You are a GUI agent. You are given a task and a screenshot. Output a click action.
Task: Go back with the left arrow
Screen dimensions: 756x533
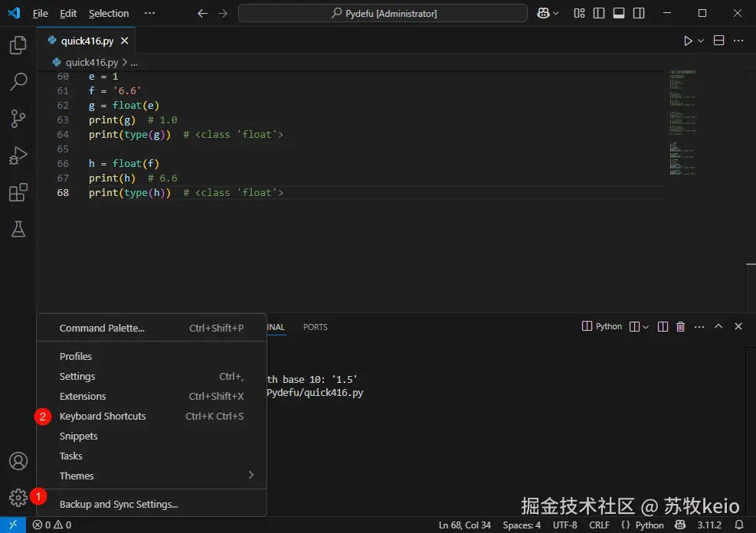coord(202,14)
